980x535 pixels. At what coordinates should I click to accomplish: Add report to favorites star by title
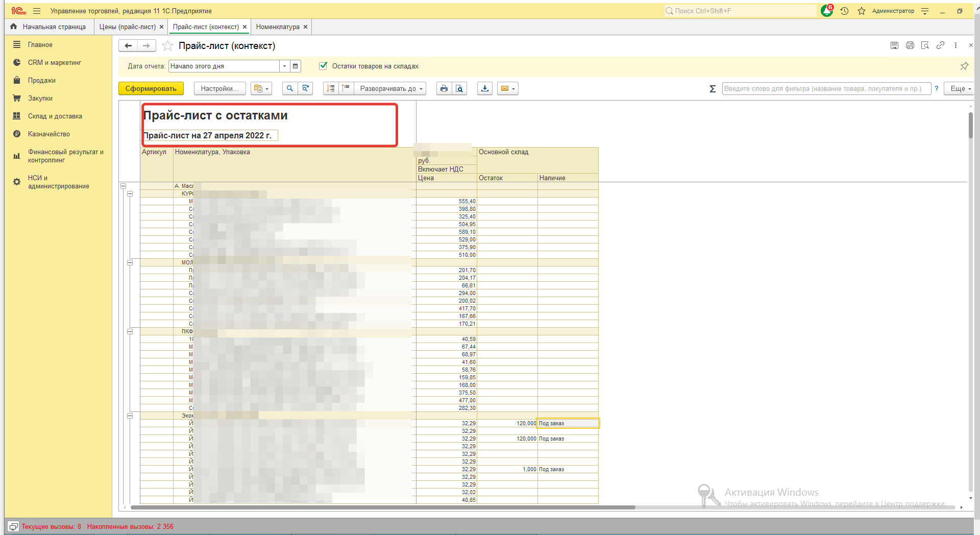tap(167, 46)
